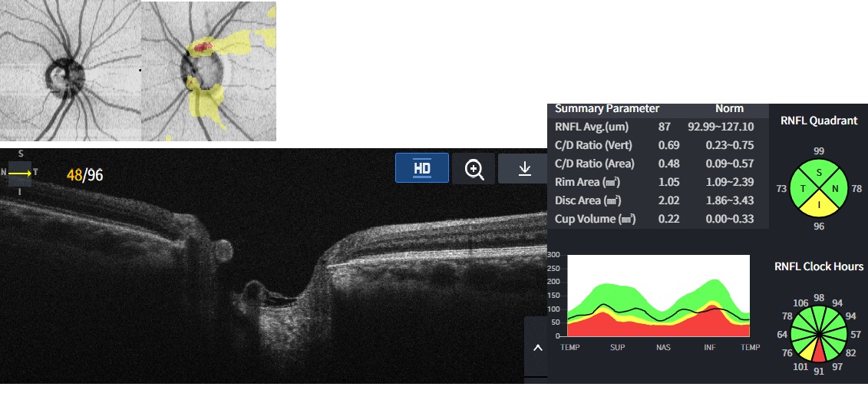Toggle the HD scan mode button
868x410 pixels.
pyautogui.click(x=422, y=168)
